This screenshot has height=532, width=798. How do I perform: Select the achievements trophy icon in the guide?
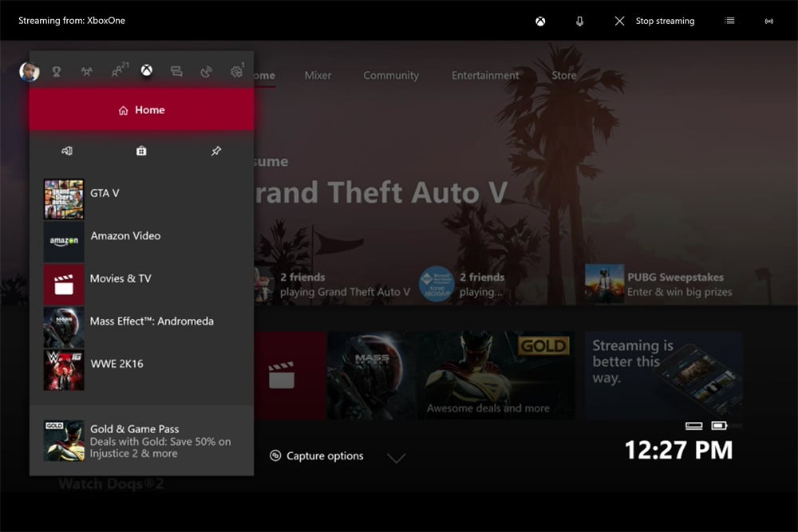click(x=57, y=71)
